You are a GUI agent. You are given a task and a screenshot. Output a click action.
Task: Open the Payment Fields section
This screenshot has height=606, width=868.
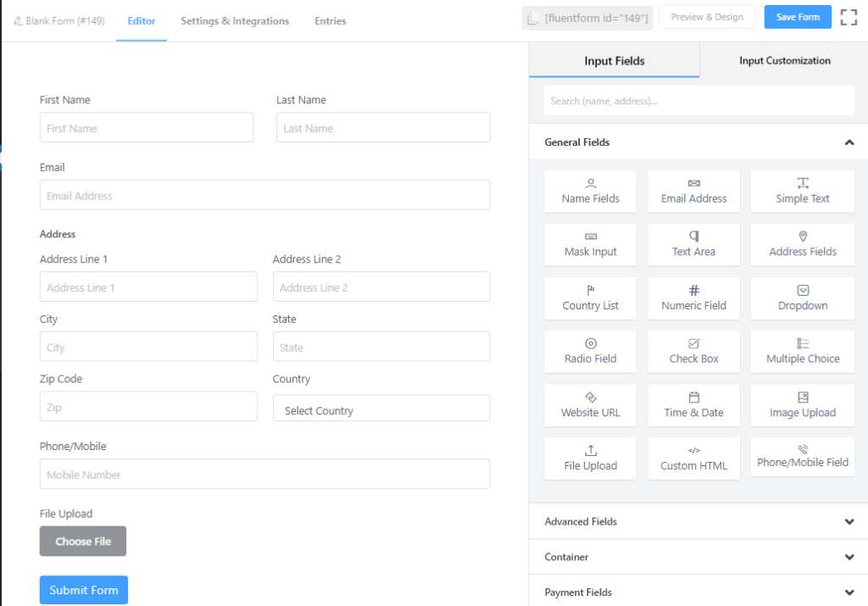click(x=697, y=592)
